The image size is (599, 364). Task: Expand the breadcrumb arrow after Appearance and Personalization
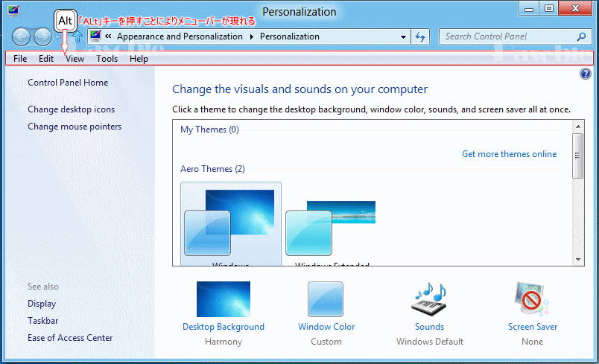click(251, 36)
